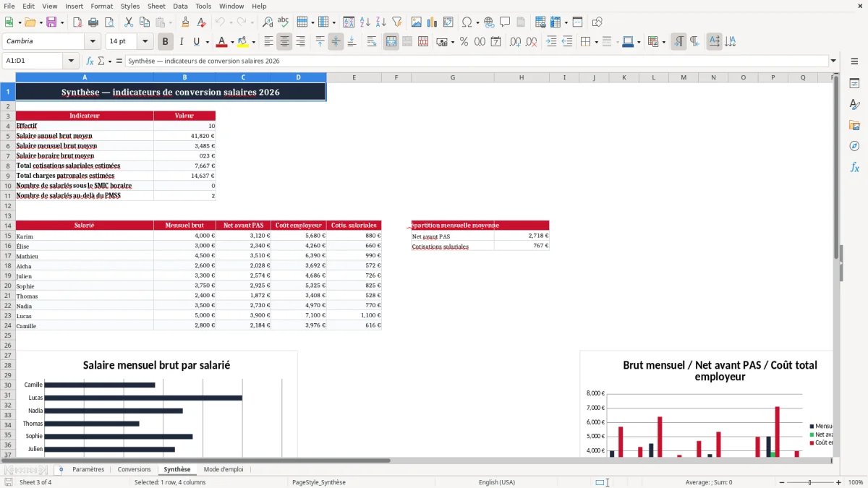Apply red font color swatch
The height and width of the screenshot is (488, 868).
pos(221,42)
